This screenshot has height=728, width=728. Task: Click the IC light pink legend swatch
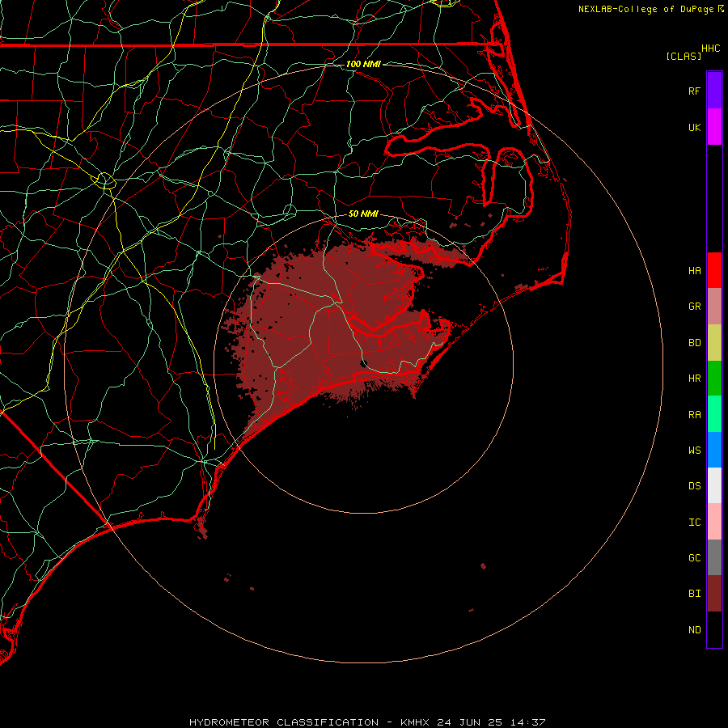click(x=714, y=522)
